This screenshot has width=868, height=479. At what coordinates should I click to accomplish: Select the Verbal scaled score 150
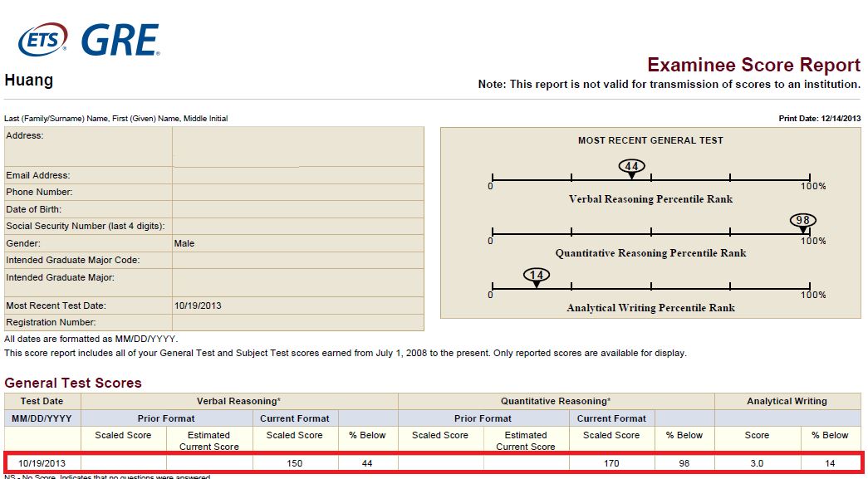[x=295, y=463]
